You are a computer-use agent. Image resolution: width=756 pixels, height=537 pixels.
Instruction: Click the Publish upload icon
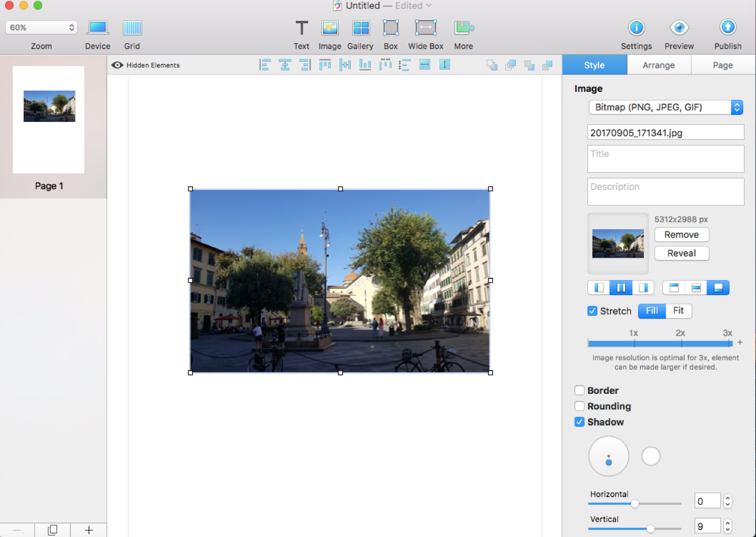coord(728,28)
